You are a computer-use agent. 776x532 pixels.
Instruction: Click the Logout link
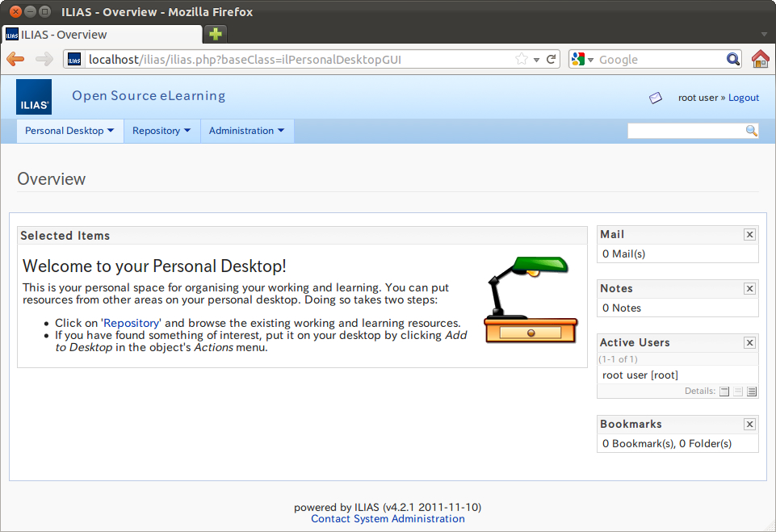(743, 98)
